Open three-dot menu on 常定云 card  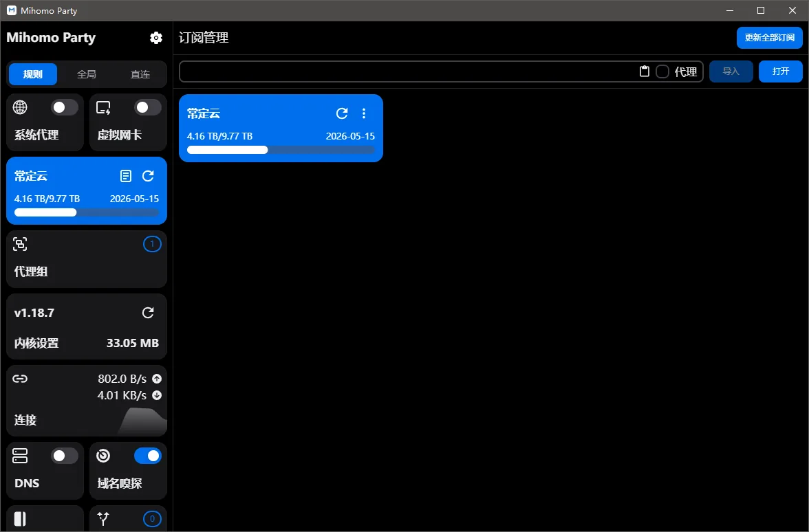(x=364, y=113)
